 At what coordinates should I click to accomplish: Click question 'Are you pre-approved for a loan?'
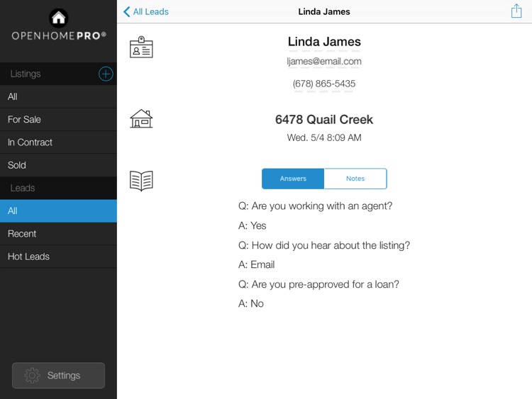tap(318, 284)
